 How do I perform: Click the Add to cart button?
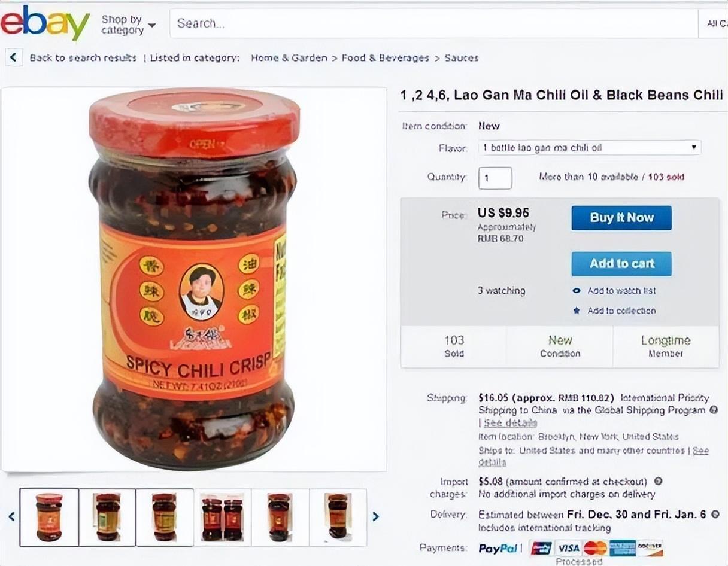(x=621, y=263)
